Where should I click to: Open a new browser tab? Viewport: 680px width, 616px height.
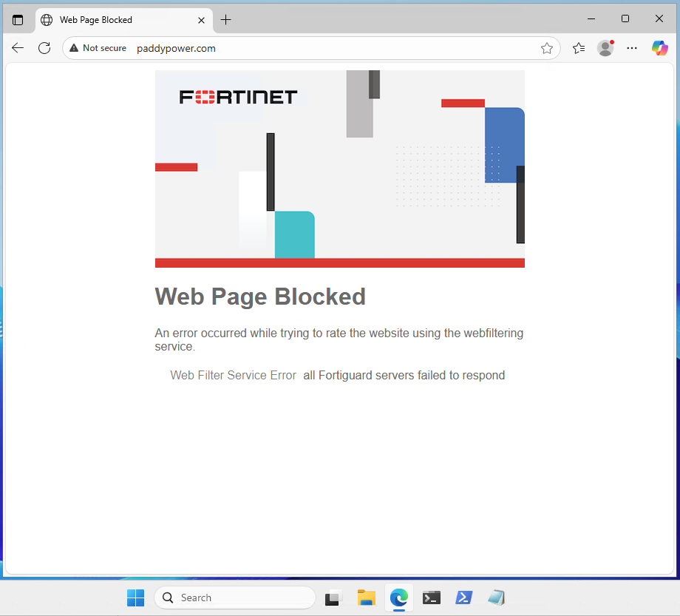click(x=226, y=20)
